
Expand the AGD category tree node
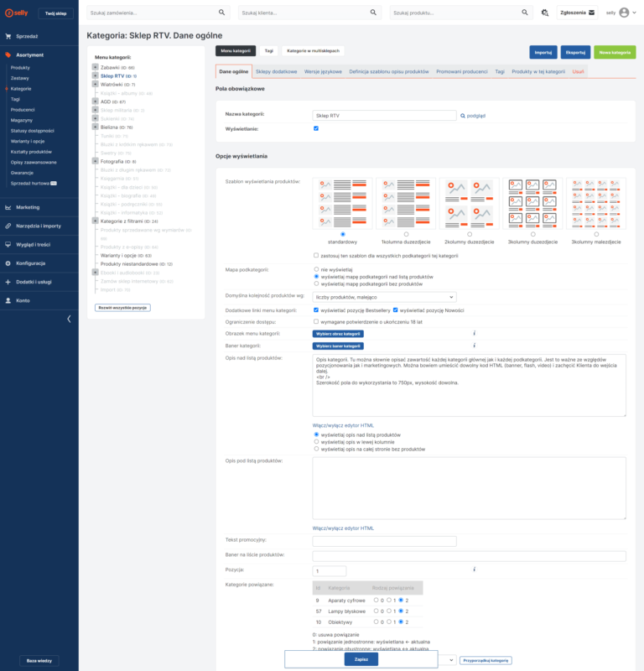point(95,101)
